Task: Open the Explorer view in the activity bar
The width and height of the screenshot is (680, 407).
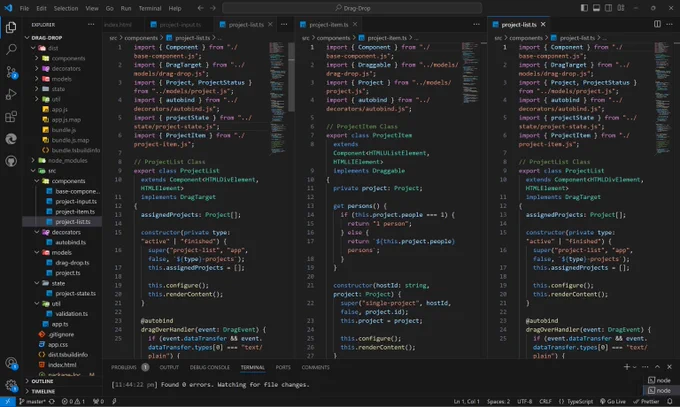Action: click(11, 27)
